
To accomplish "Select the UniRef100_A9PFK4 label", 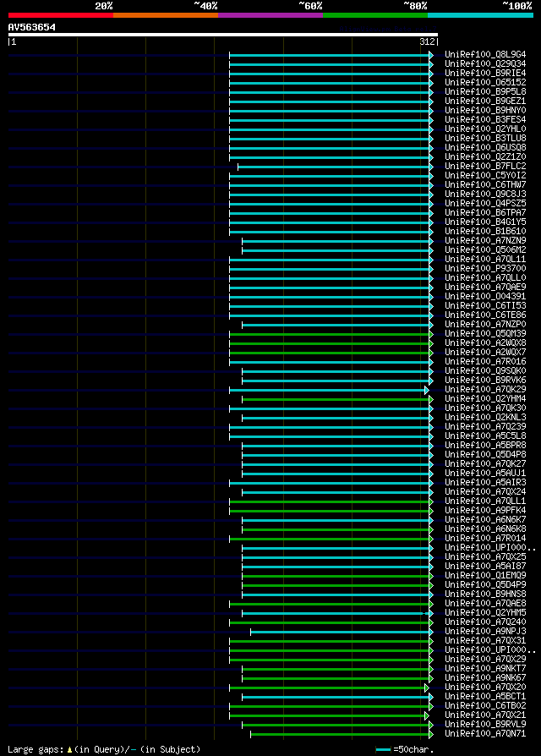I will (x=485, y=511).
